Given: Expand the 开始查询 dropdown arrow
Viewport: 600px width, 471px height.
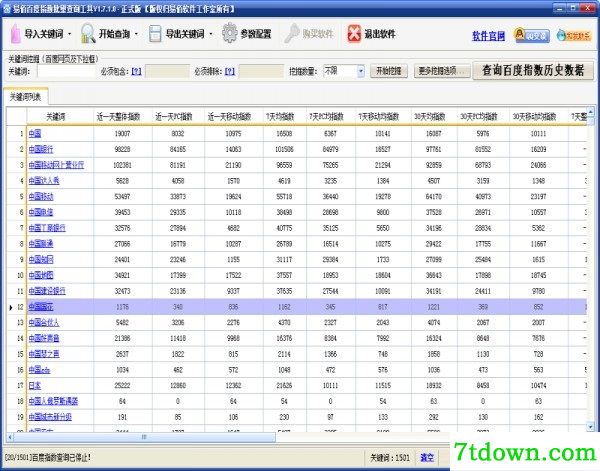Looking at the screenshot, I should coord(137,34).
